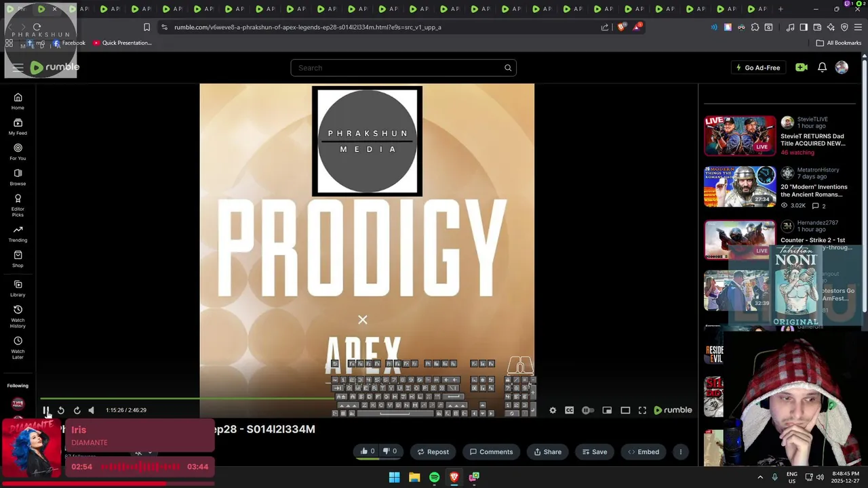The width and height of the screenshot is (868, 488).
Task: Open the three-dot more options menu
Action: [680, 452]
